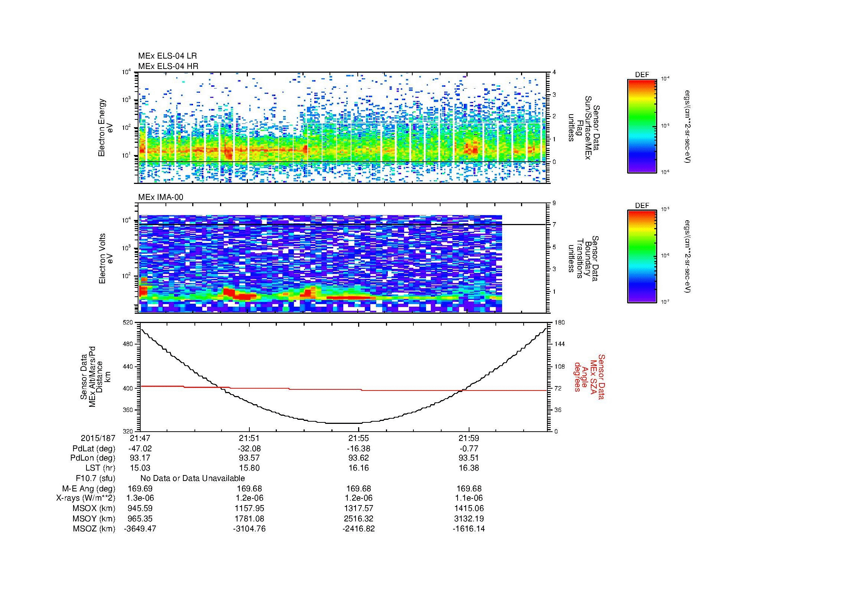Click the lower DEF ion colorbar

coord(642,257)
